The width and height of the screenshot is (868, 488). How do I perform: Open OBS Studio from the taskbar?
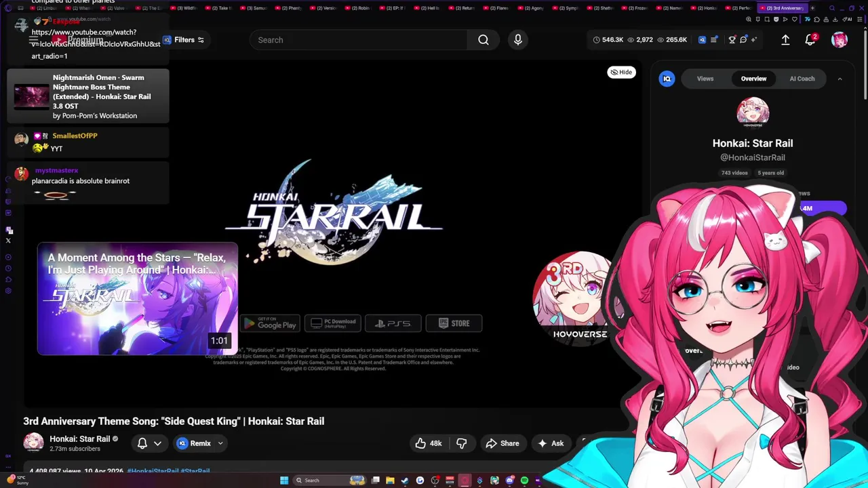435,481
